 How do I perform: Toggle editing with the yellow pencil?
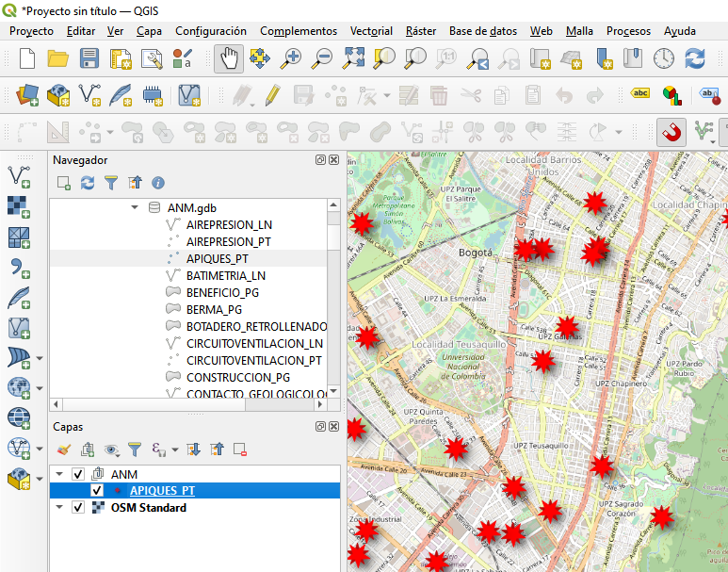point(272,95)
